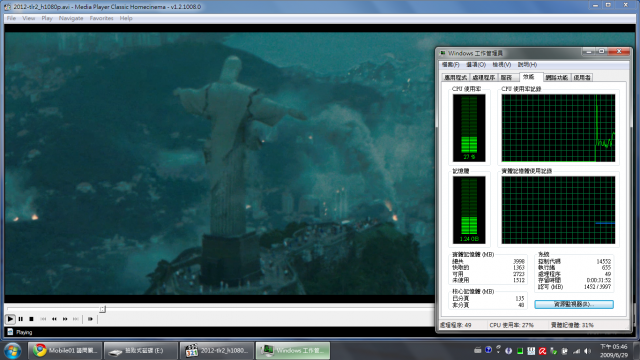The width and height of the screenshot is (640, 360).
Task: Click the CPU usage history graph
Action: click(x=558, y=128)
